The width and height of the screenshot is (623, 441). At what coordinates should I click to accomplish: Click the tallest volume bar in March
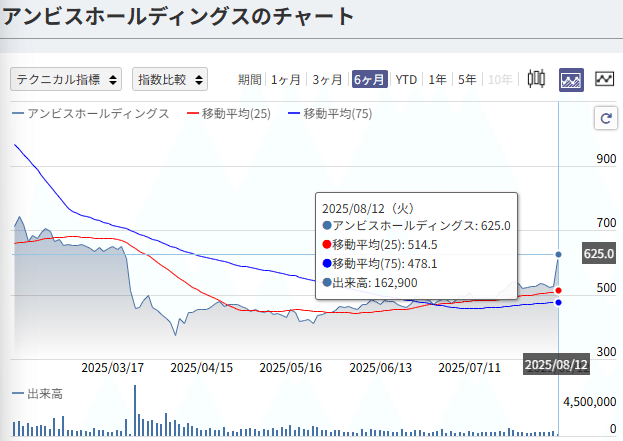tap(135, 410)
